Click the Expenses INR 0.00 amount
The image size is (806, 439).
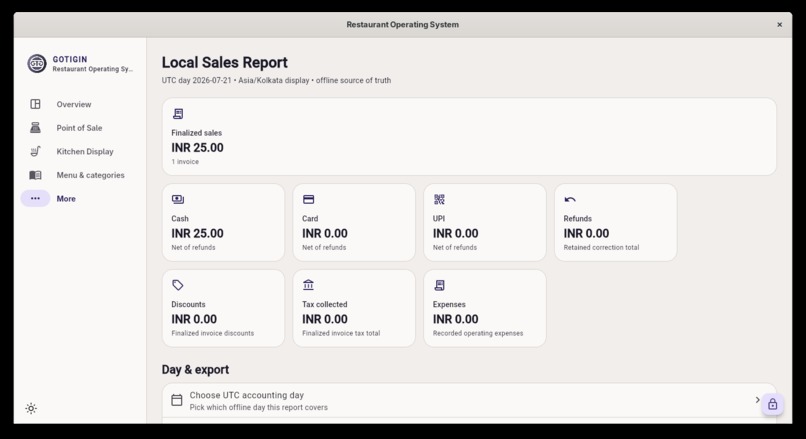pos(455,320)
